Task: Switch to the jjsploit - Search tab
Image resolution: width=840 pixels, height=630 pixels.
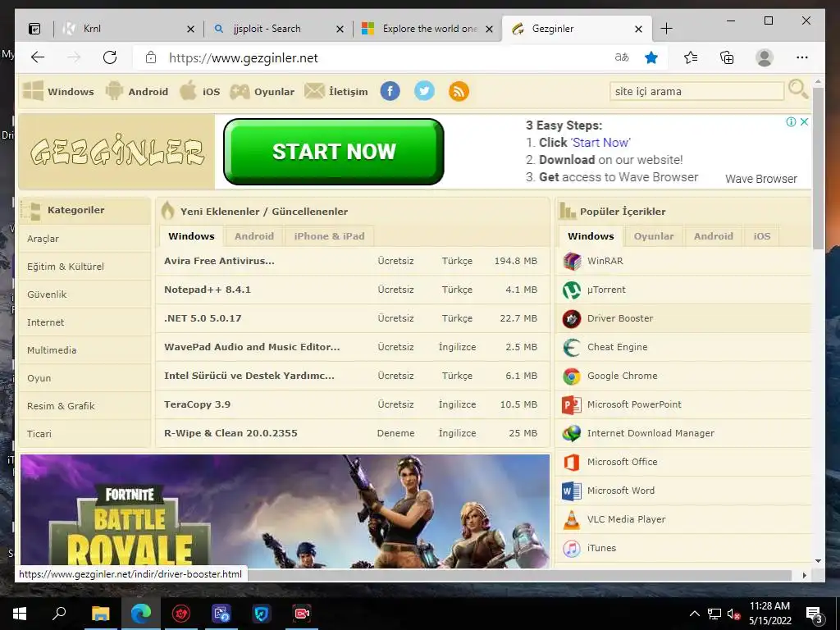Action: coord(277,29)
